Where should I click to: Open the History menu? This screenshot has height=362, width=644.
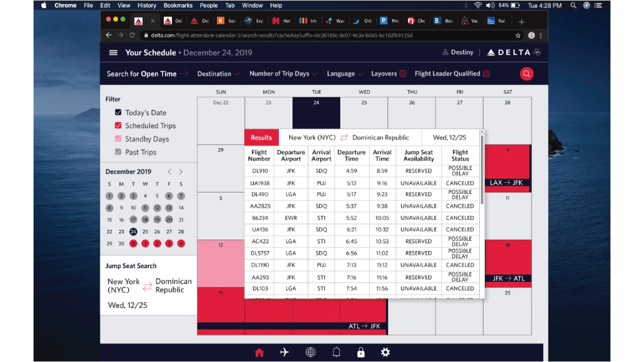click(147, 5)
